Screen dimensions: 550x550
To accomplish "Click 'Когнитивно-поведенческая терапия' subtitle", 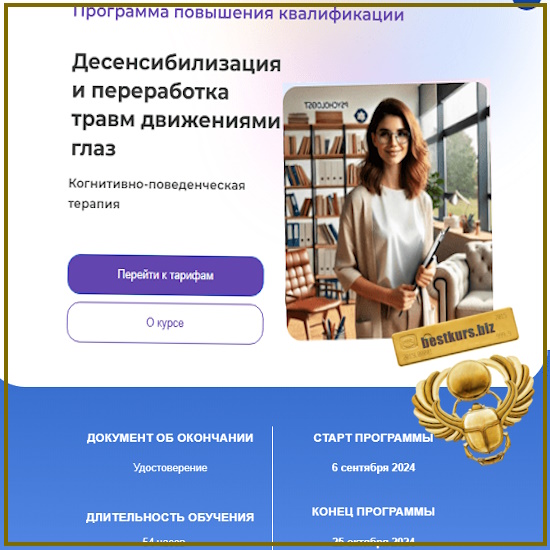I will point(156,194).
